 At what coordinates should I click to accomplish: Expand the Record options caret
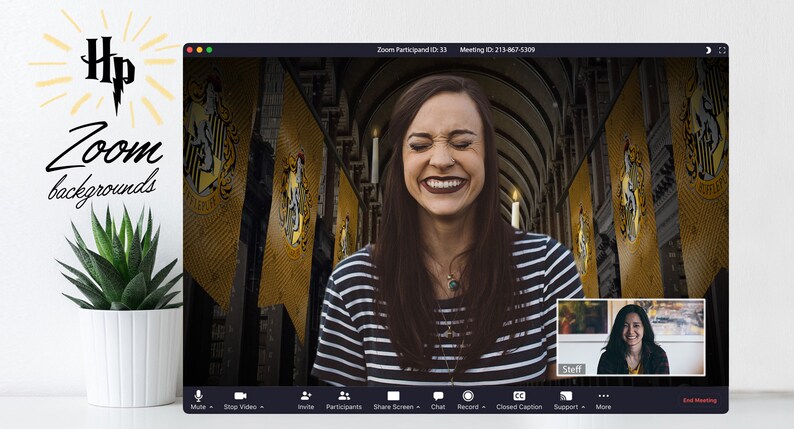[484, 407]
